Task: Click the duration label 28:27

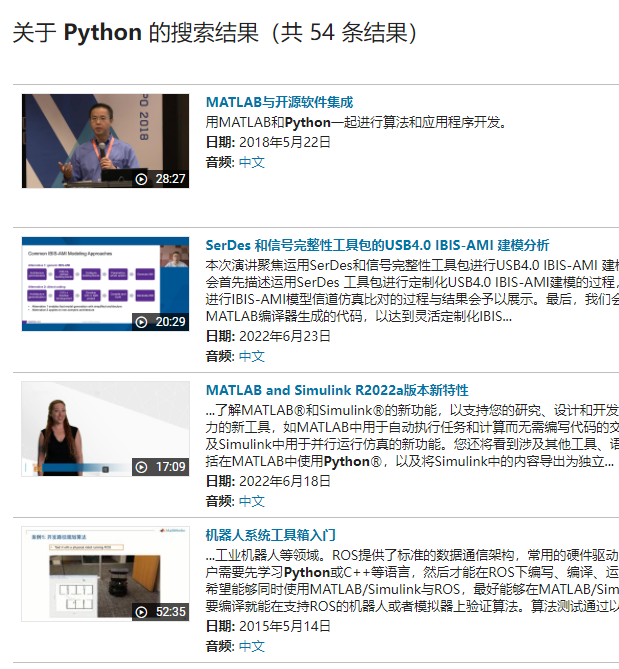Action: 170,179
